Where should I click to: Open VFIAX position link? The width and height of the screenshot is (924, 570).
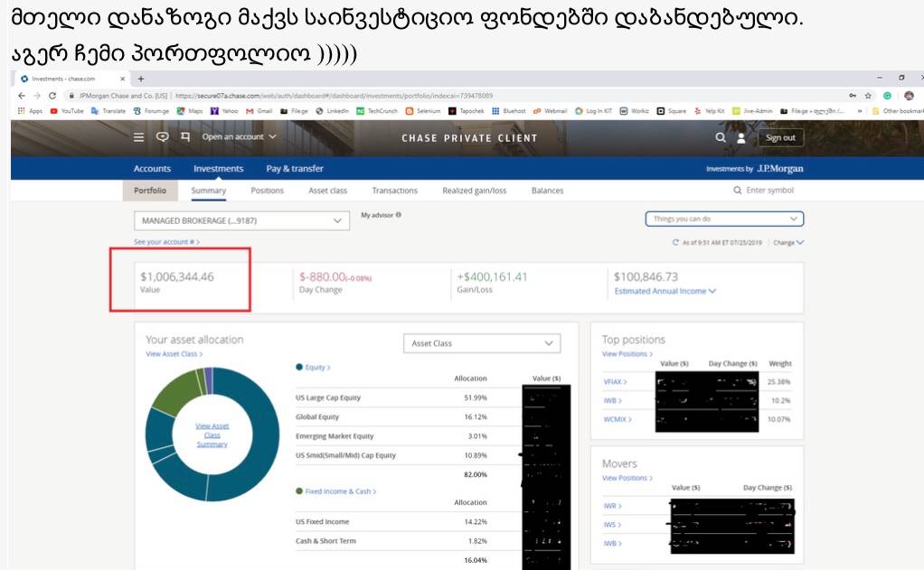click(615, 381)
